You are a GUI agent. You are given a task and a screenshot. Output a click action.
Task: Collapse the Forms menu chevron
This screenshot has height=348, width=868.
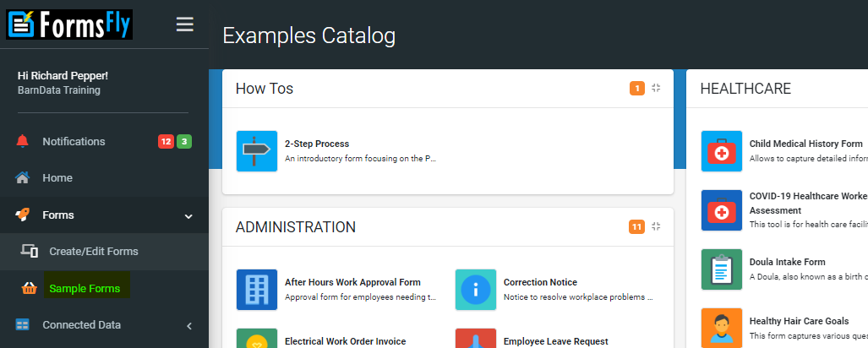pyautogui.click(x=188, y=215)
